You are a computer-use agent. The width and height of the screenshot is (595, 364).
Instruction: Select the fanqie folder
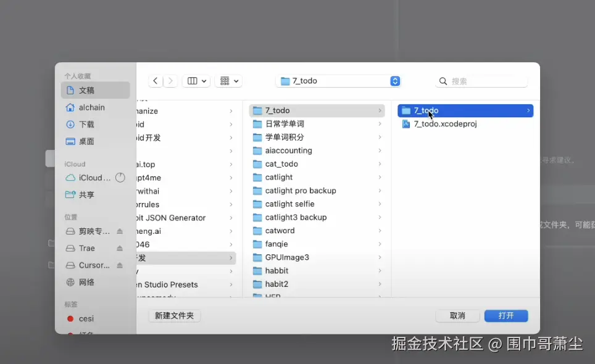pos(317,244)
